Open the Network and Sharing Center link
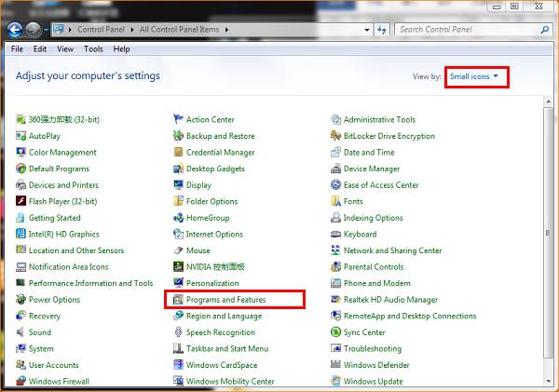This screenshot has width=559, height=392. (392, 250)
